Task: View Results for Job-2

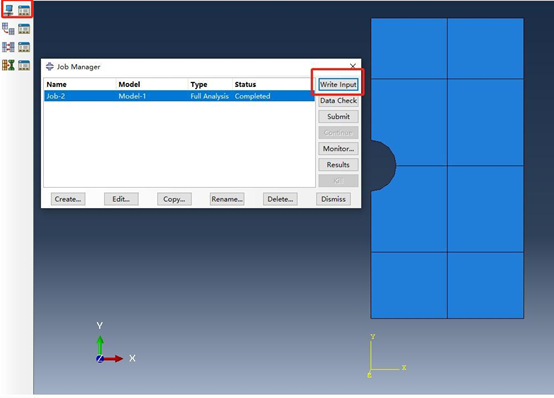Action: click(x=338, y=165)
